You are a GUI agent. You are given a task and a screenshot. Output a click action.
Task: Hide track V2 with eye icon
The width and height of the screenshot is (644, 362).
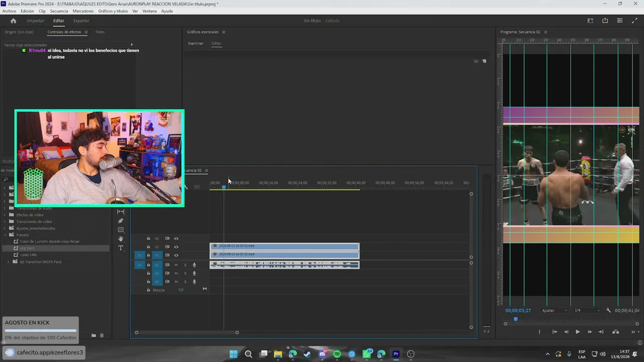click(x=176, y=247)
